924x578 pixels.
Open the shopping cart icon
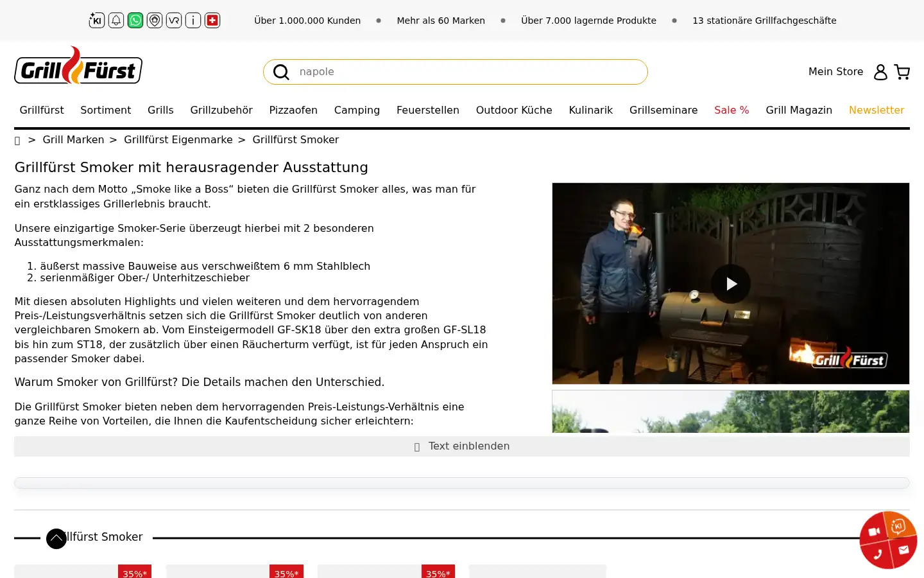pyautogui.click(x=902, y=72)
